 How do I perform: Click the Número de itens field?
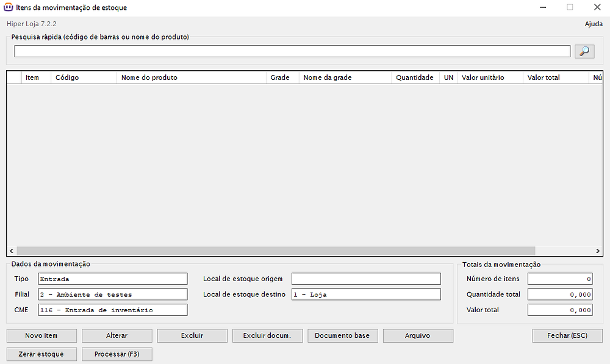(560, 279)
